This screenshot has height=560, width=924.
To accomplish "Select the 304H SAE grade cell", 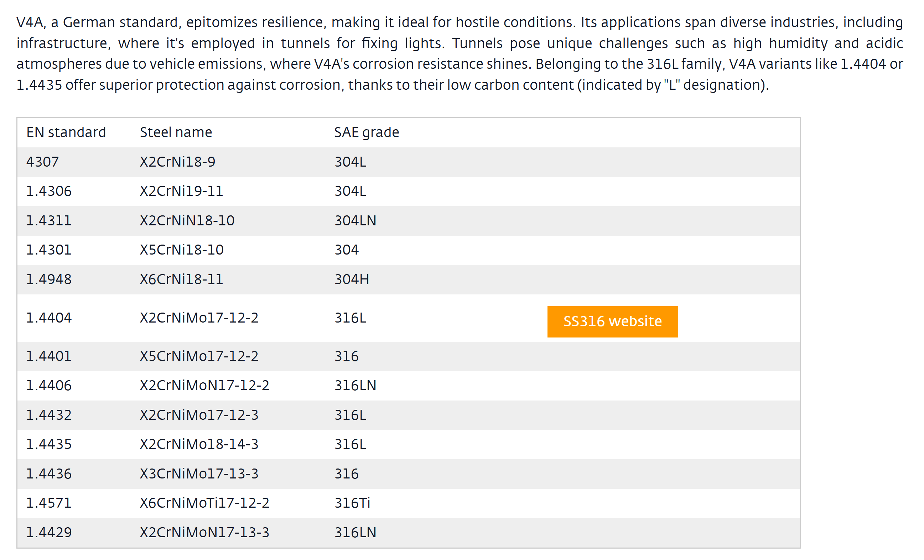I will (352, 279).
